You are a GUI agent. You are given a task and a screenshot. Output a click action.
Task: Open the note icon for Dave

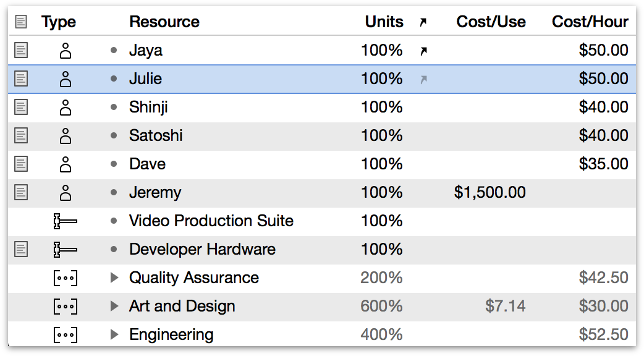coord(21,164)
